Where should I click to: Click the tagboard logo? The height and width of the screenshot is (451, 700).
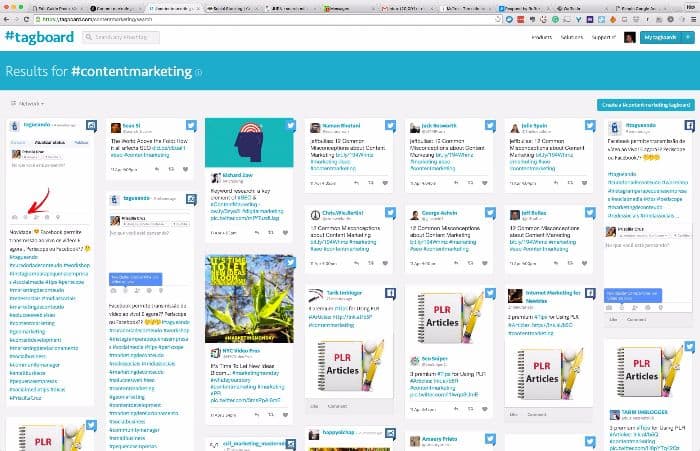pos(38,37)
